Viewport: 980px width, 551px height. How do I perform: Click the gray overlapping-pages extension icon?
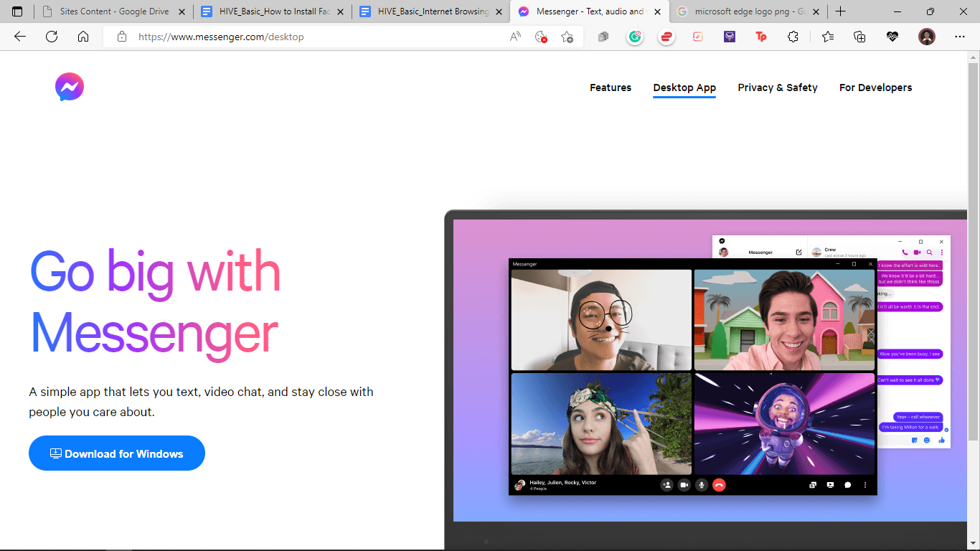pos(603,37)
